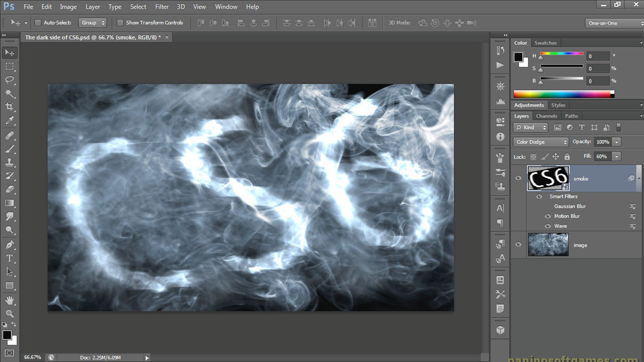Select the Brush tool
Viewport: 644px width, 362px height.
pyautogui.click(x=10, y=149)
